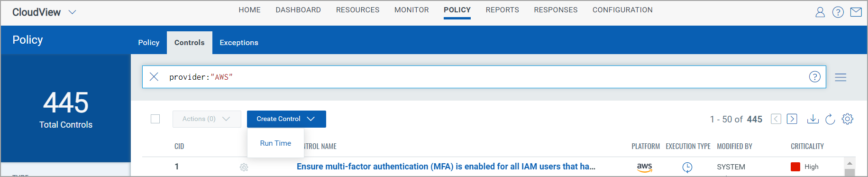The image size is (868, 177).
Task: Download the controls list
Action: [x=813, y=119]
